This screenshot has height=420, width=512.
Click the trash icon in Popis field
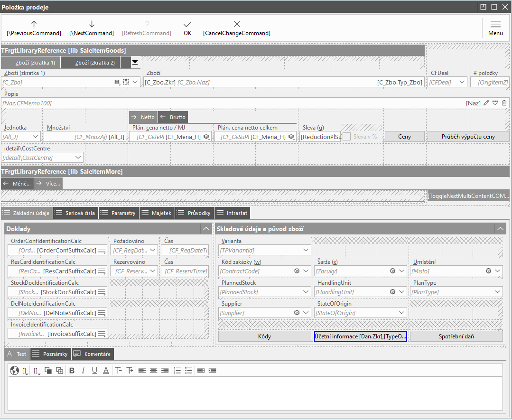504,103
